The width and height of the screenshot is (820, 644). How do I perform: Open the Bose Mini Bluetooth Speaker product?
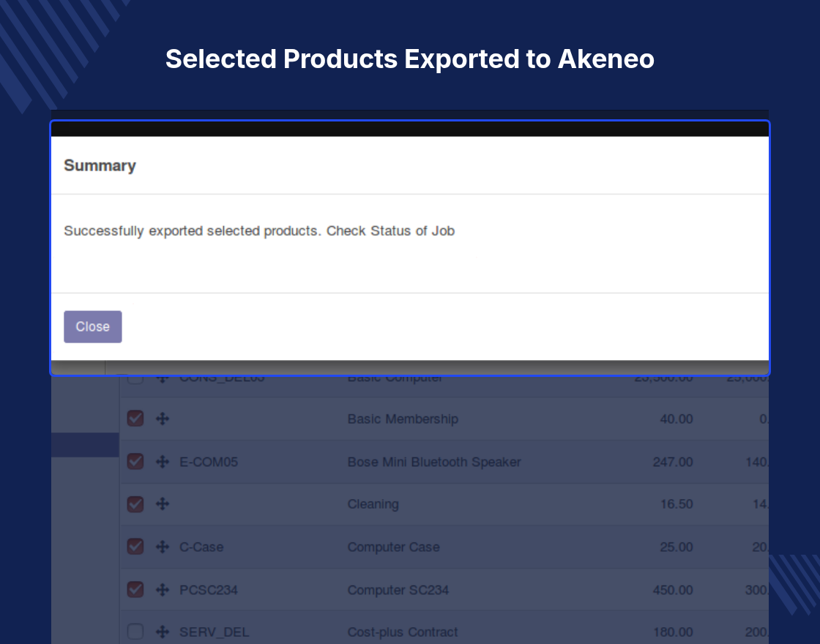(434, 462)
